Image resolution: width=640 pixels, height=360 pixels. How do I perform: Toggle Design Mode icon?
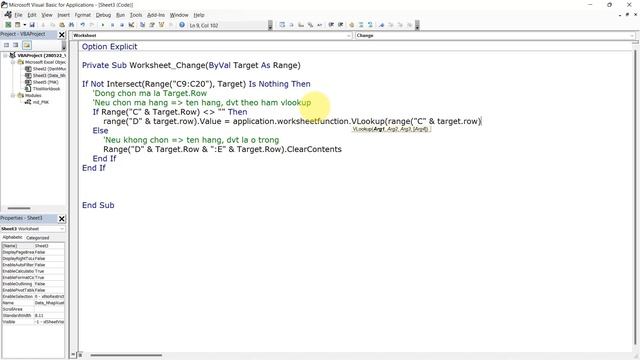point(131,25)
